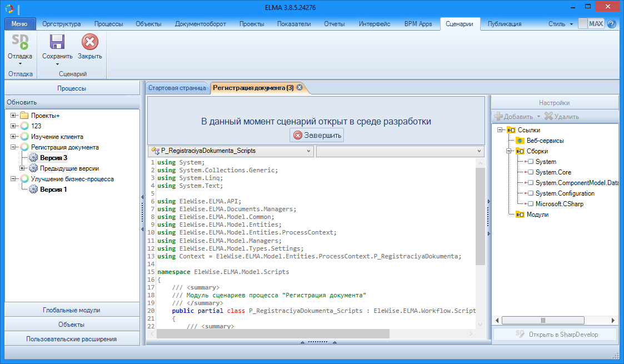Toggle the System assembly checkbox

point(530,162)
